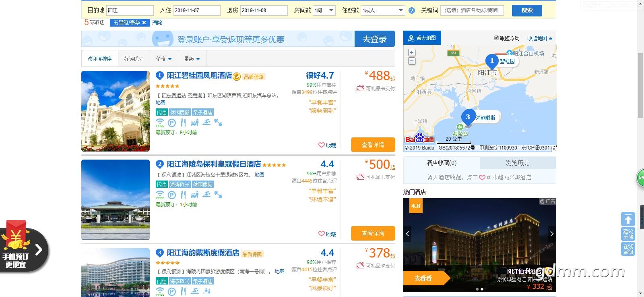Open 阳江碧桂园凤凰酒店 photo thumbnail
Image resolution: width=644 pixels, height=297 pixels.
116,111
